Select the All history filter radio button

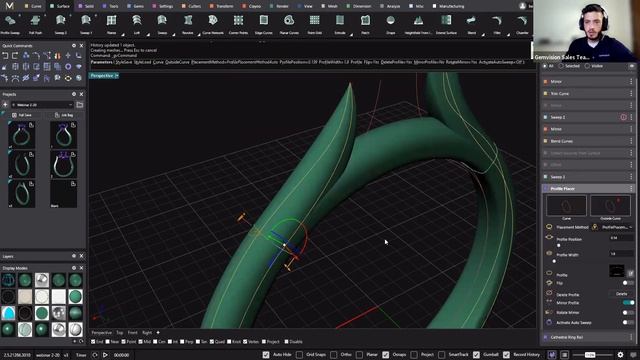pyautogui.click(x=544, y=66)
